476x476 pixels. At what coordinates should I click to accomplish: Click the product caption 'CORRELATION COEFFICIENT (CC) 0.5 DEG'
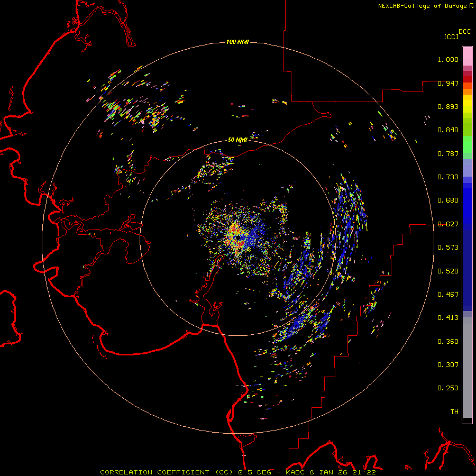[186, 472]
